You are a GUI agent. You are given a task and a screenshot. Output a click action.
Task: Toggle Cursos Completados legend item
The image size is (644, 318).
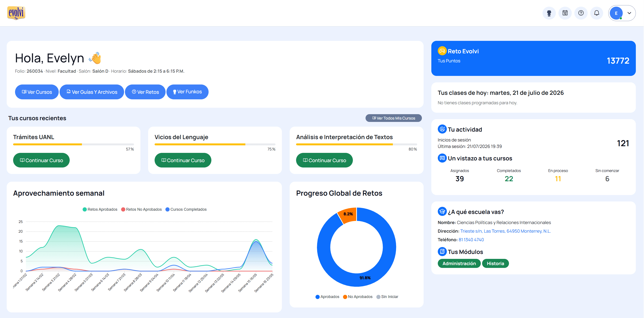(186, 209)
